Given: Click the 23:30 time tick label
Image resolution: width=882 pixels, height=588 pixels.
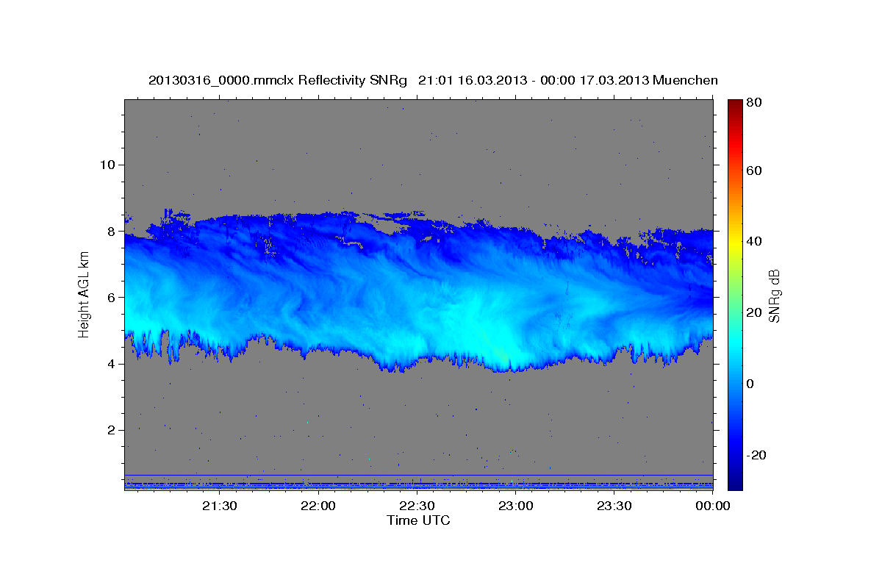Looking at the screenshot, I should [x=614, y=506].
